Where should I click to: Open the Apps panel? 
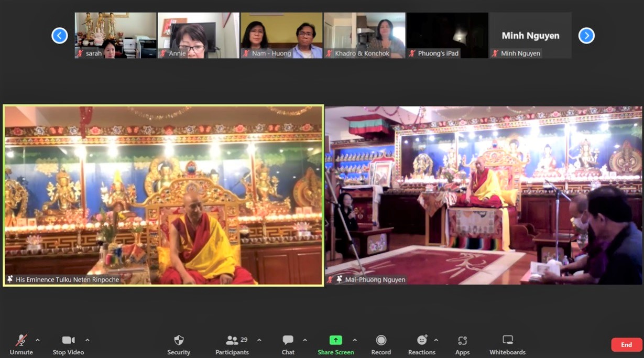[x=462, y=344]
